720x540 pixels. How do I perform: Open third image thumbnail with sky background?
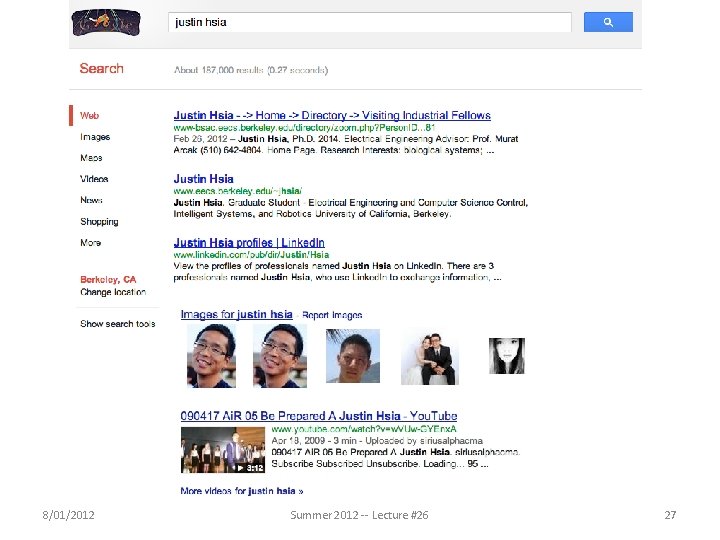[353, 356]
